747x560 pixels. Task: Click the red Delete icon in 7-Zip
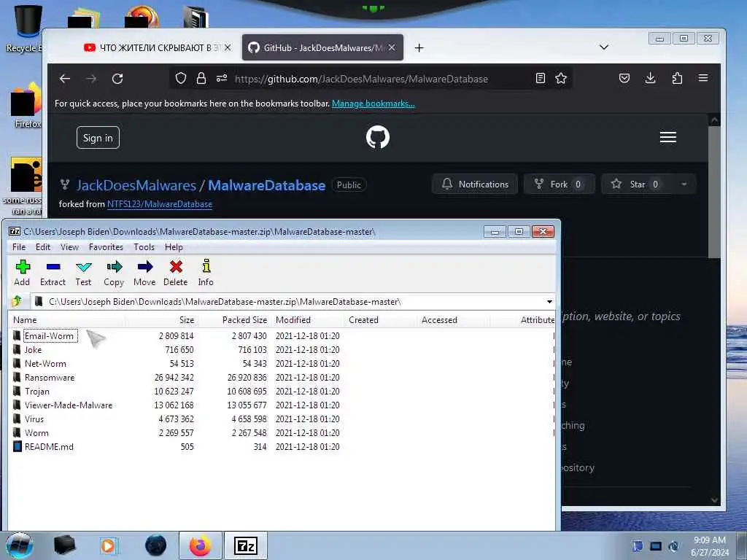176,273
